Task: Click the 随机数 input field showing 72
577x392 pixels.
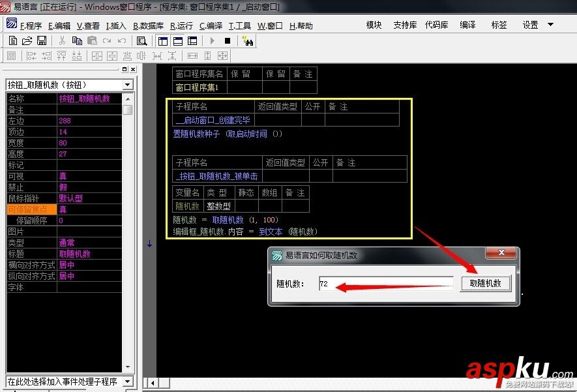Action: tap(386, 284)
